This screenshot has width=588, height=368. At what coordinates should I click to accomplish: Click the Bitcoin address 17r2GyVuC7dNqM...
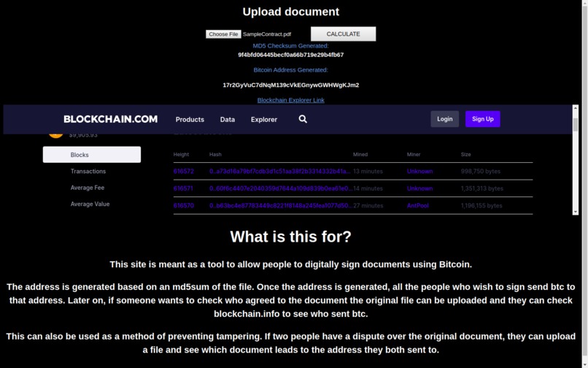(290, 85)
